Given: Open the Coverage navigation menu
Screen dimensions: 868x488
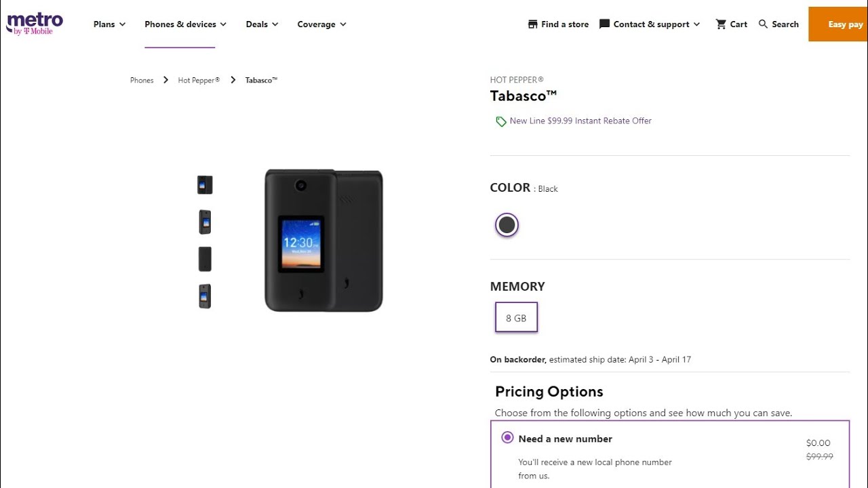Looking at the screenshot, I should [321, 24].
